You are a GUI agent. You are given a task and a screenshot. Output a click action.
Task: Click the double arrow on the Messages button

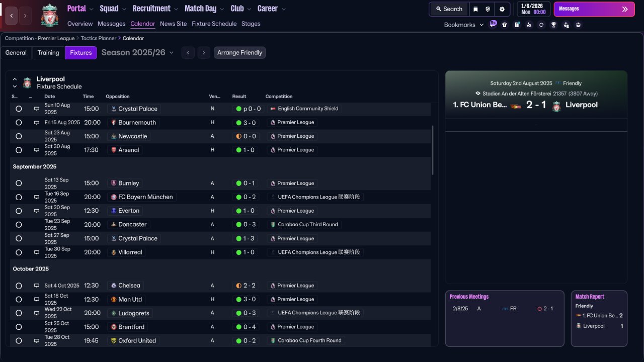pos(625,9)
